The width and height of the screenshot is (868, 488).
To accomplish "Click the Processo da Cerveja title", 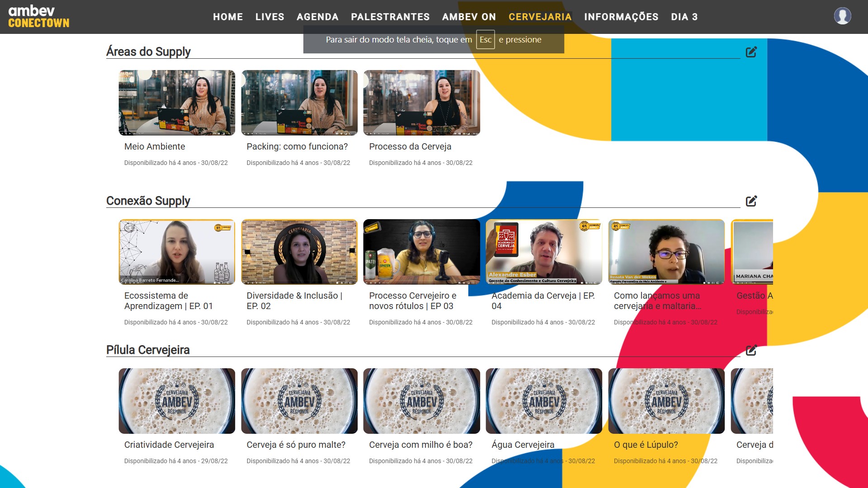I will click(x=410, y=146).
